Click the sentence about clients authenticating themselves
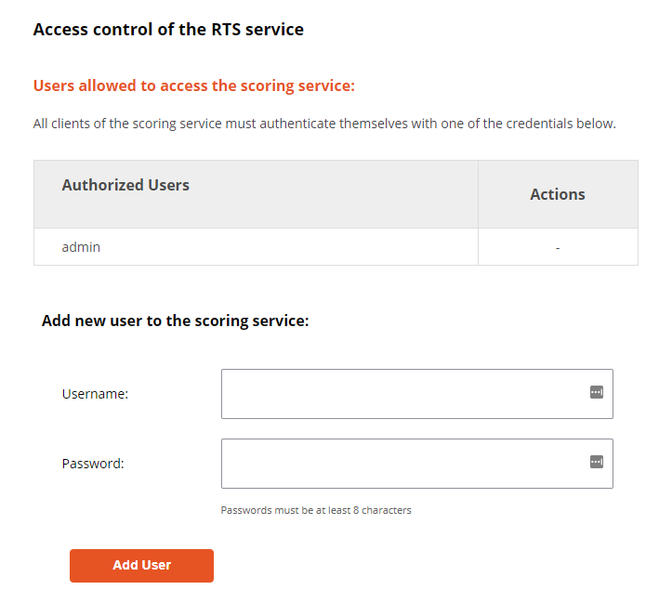Image resolution: width=672 pixels, height=616 pixels. click(324, 124)
